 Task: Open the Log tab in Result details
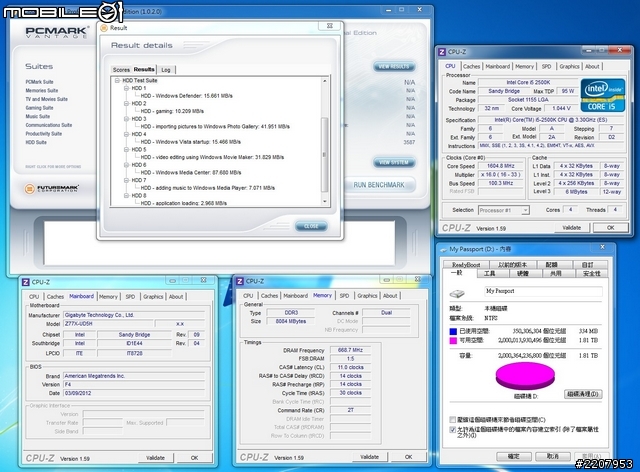pos(166,70)
